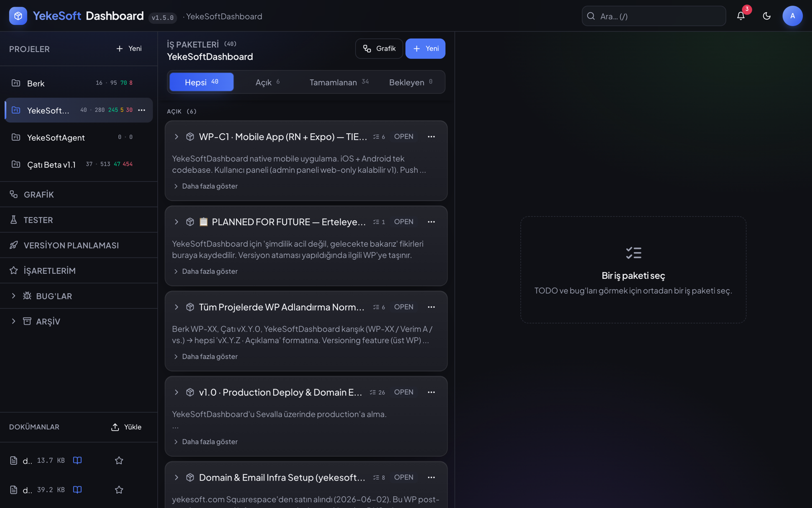
Task: Open PLANNED FOR FUTURE card options menu
Action: click(x=431, y=222)
